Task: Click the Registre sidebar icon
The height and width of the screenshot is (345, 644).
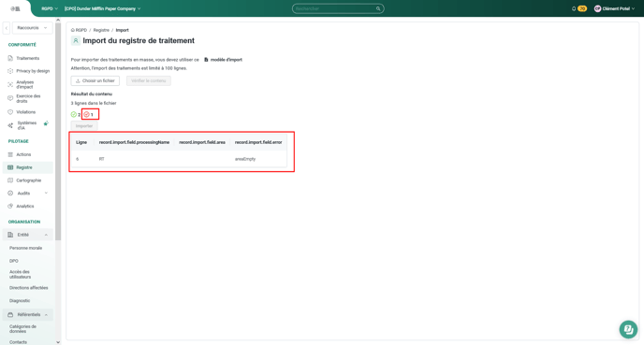Action: 10,167
